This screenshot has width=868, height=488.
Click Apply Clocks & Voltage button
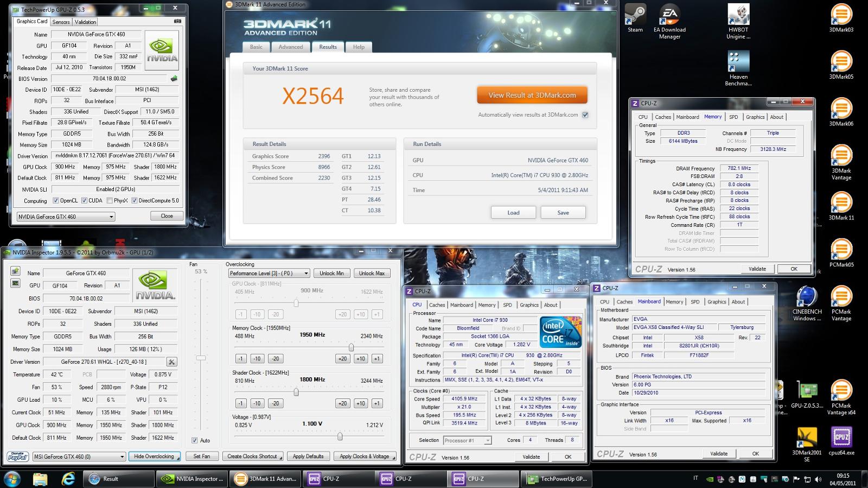tap(365, 457)
